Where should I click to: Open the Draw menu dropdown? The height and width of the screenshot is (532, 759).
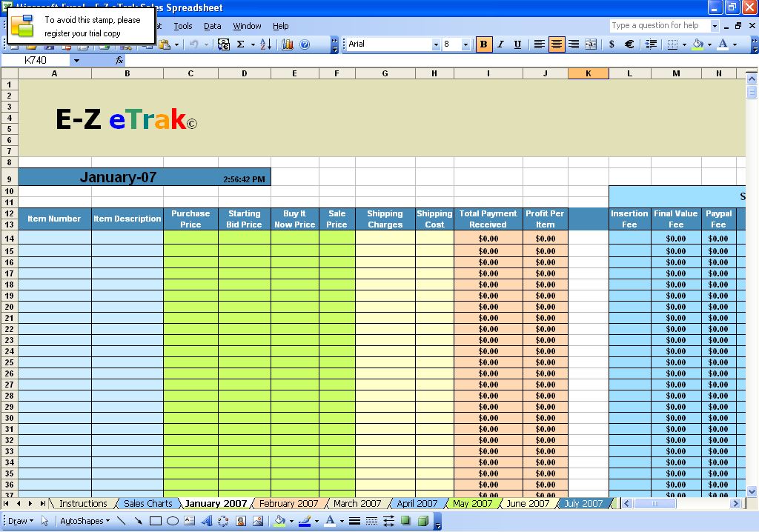pyautogui.click(x=21, y=522)
